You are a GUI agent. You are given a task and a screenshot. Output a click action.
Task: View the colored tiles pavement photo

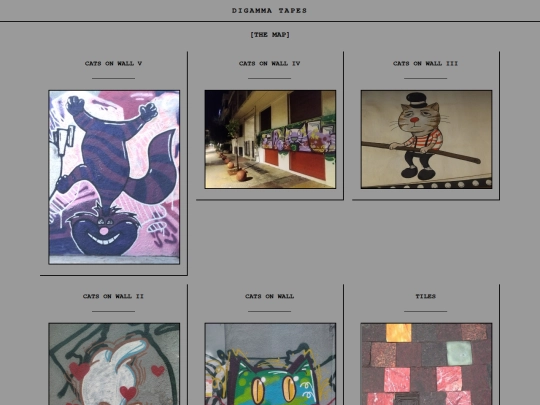coord(426,364)
